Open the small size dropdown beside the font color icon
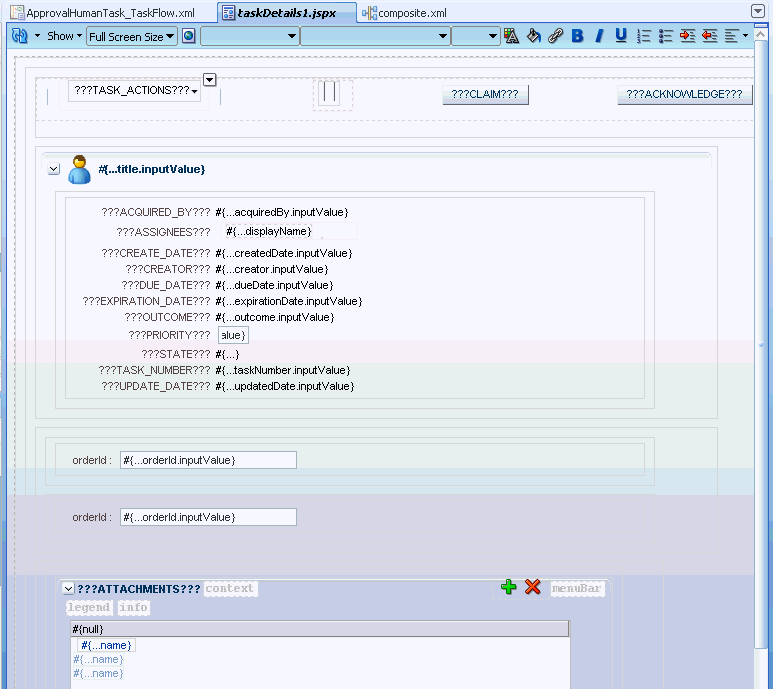The width and height of the screenshot is (773, 689). coord(475,36)
